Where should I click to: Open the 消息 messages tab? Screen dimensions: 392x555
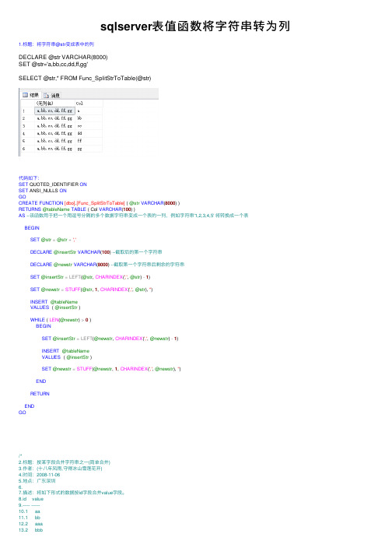coord(51,95)
